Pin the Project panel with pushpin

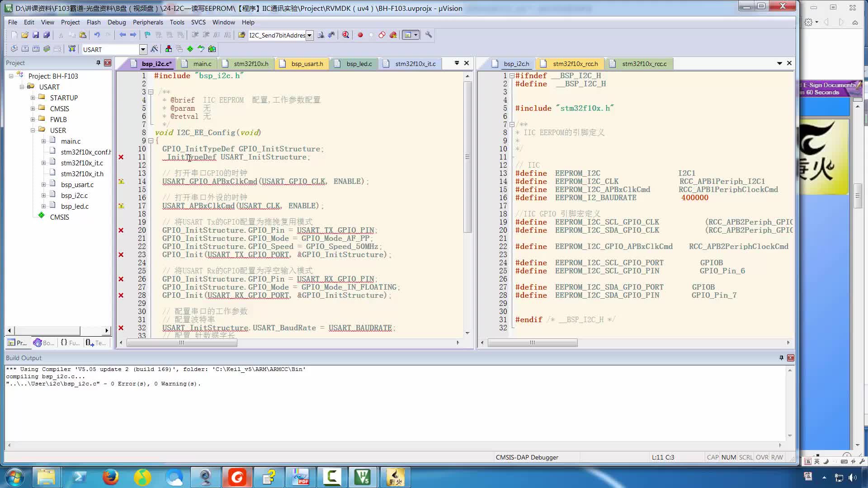click(98, 63)
